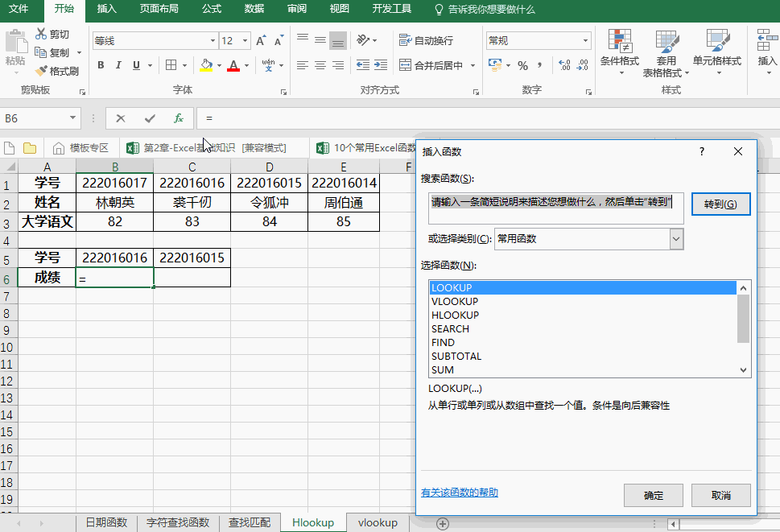Click the Cut (剪切) scissors icon
Screen dimensions: 780x532
pyautogui.click(x=41, y=34)
